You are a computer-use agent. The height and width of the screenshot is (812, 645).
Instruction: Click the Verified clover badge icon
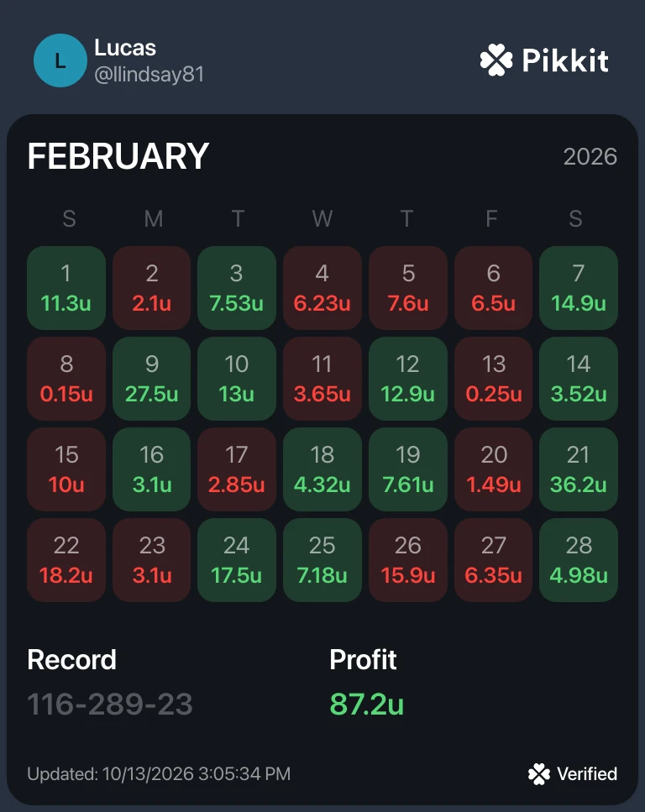(x=539, y=774)
